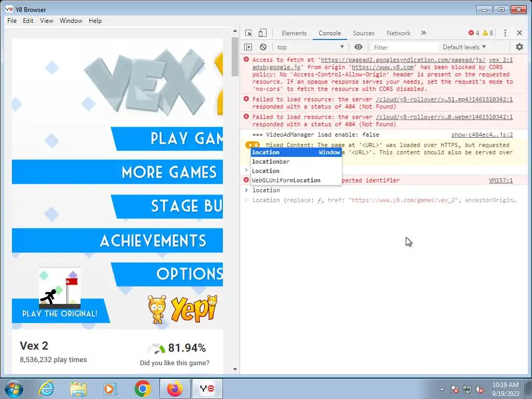The width and height of the screenshot is (532, 399).
Task: Choose locationbar autocomplete suggestion
Action: click(296, 162)
